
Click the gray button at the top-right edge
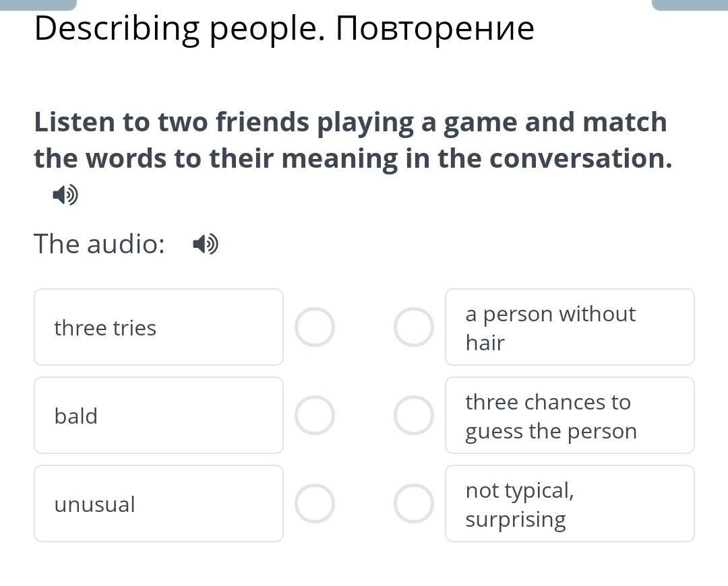coord(690,4)
